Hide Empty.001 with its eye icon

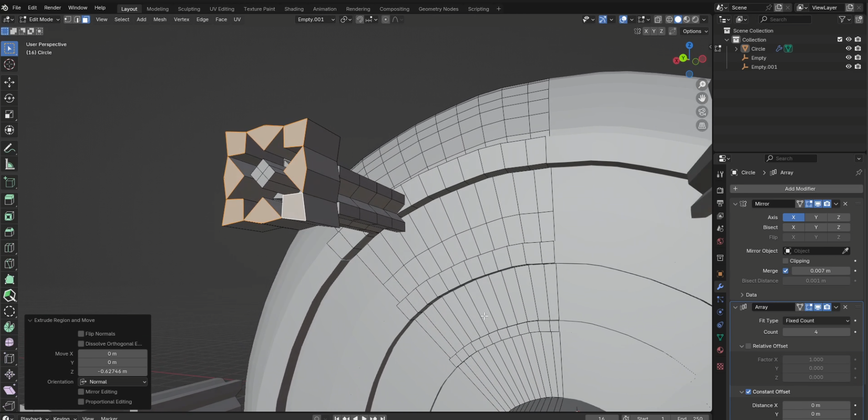(849, 66)
